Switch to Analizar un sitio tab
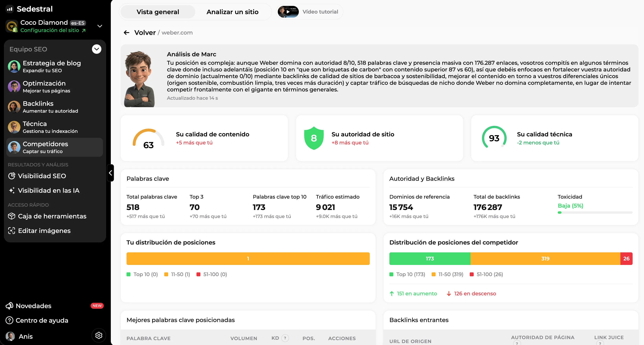Screen dimensions: 644x345 [x=232, y=12]
